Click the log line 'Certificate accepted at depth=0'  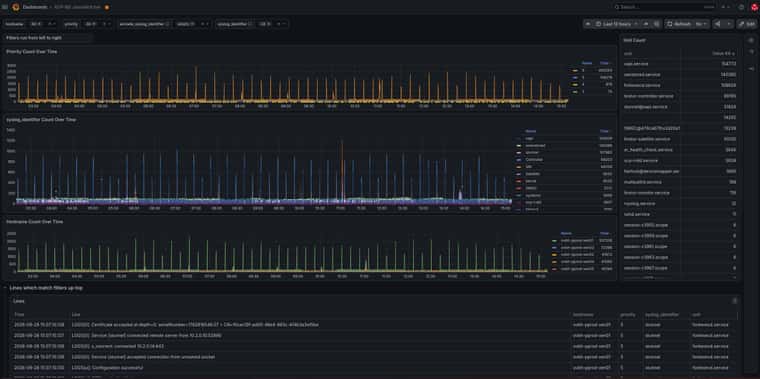coord(195,325)
